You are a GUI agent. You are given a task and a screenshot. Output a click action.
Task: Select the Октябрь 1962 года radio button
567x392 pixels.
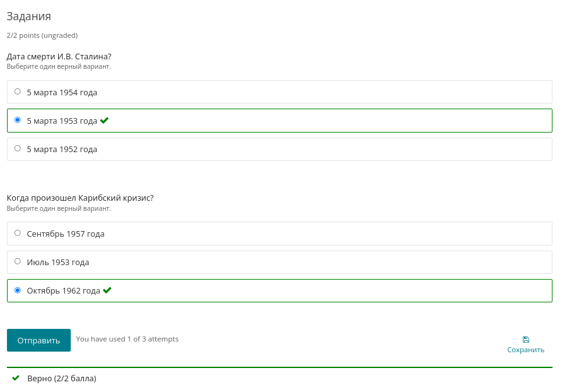click(18, 290)
